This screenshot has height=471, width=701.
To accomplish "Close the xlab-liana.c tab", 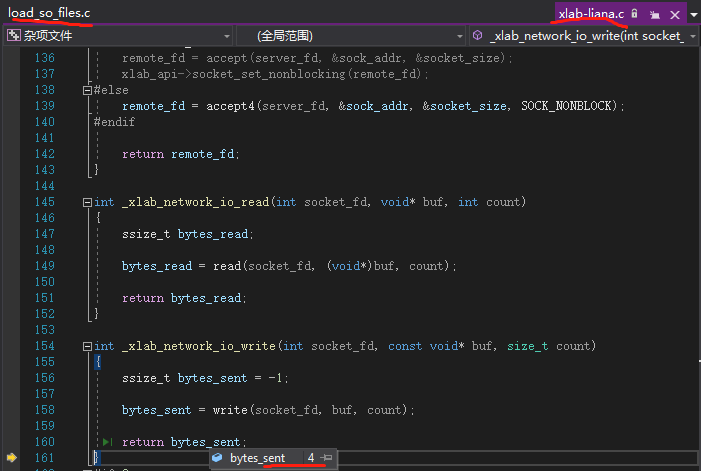I will pyautogui.click(x=675, y=15).
